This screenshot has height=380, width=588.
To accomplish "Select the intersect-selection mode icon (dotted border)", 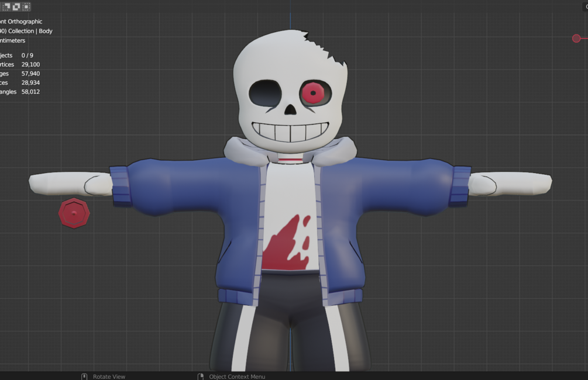I will point(26,6).
